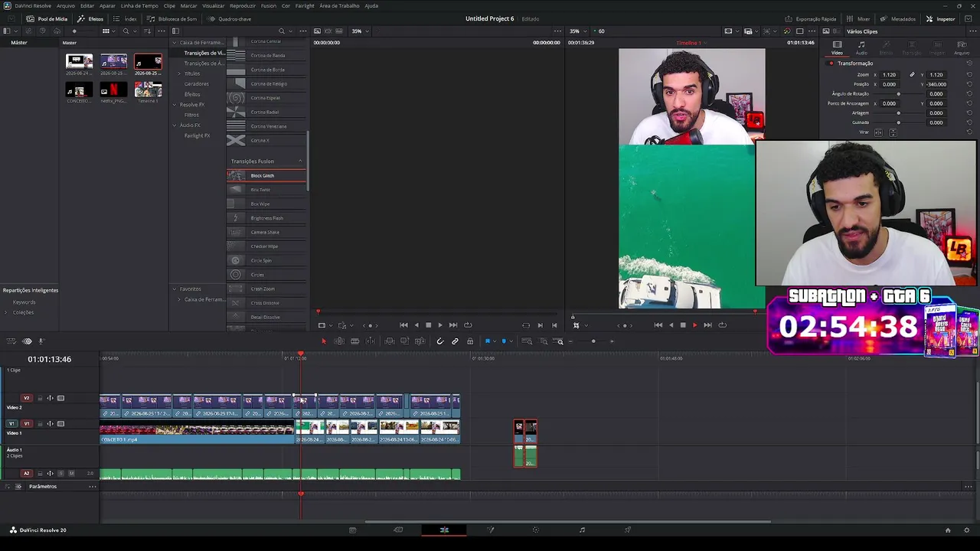
Task: Play forward in the timeline viewer
Action: (694, 325)
